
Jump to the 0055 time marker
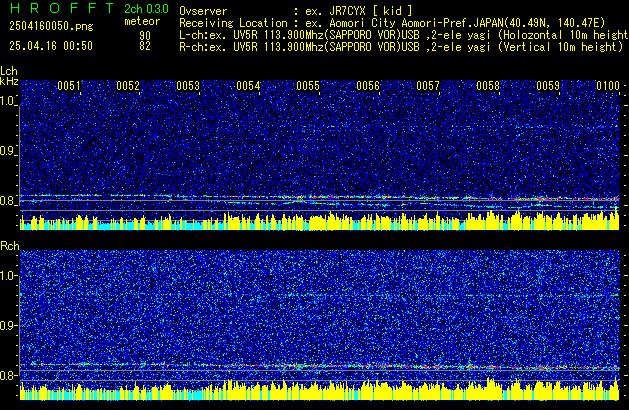[308, 86]
